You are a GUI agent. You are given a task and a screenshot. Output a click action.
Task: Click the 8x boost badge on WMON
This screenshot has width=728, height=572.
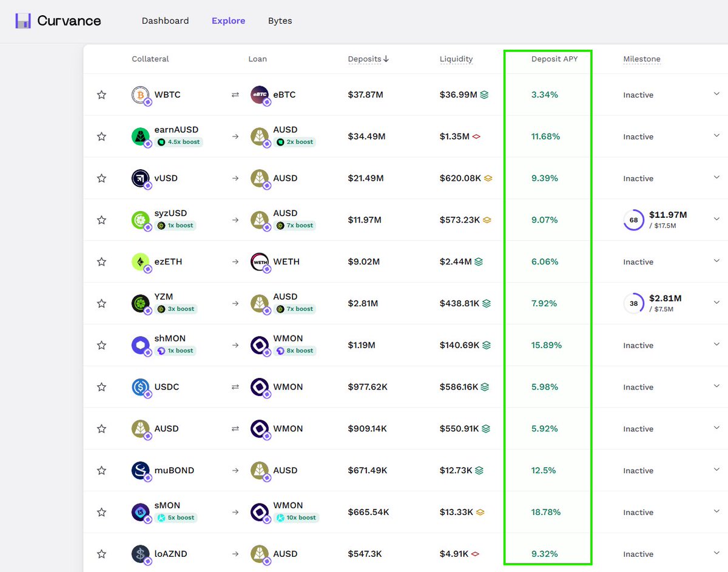(294, 351)
